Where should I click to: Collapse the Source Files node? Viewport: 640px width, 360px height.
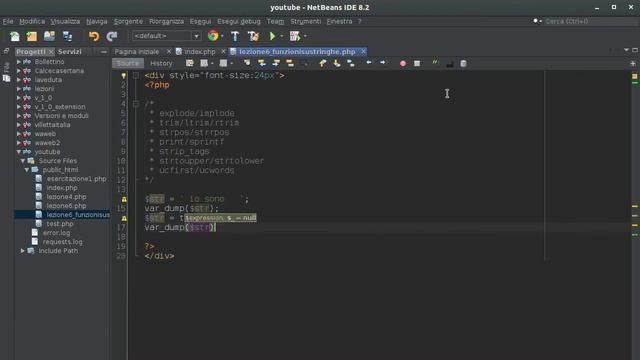pyautogui.click(x=23, y=160)
